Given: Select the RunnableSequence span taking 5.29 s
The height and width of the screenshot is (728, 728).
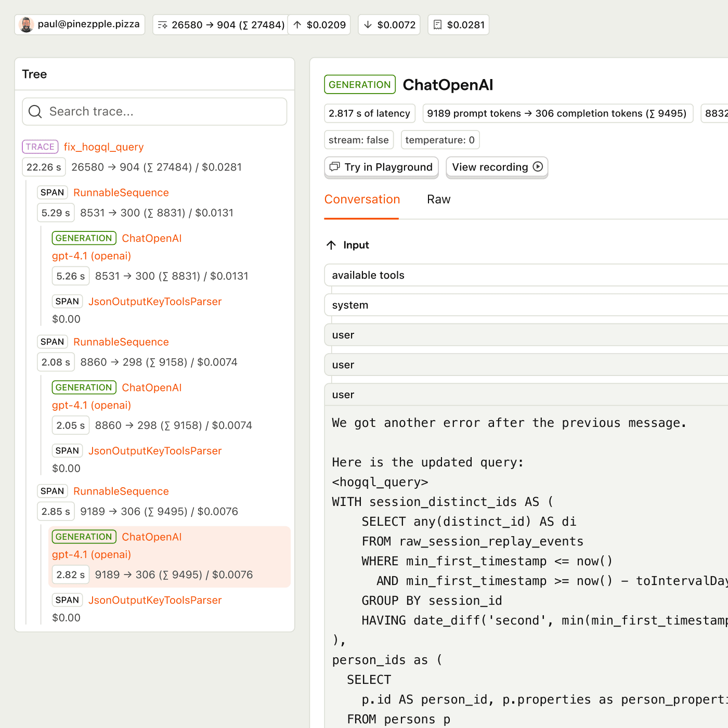Looking at the screenshot, I should 121,193.
